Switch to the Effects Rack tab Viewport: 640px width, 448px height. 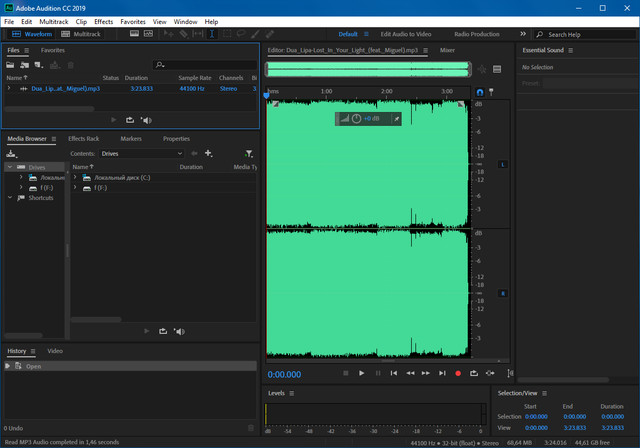point(83,139)
